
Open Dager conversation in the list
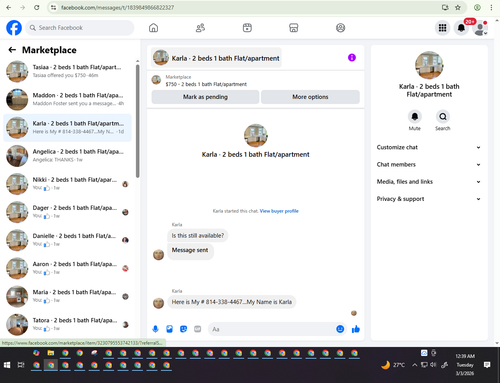[67, 212]
